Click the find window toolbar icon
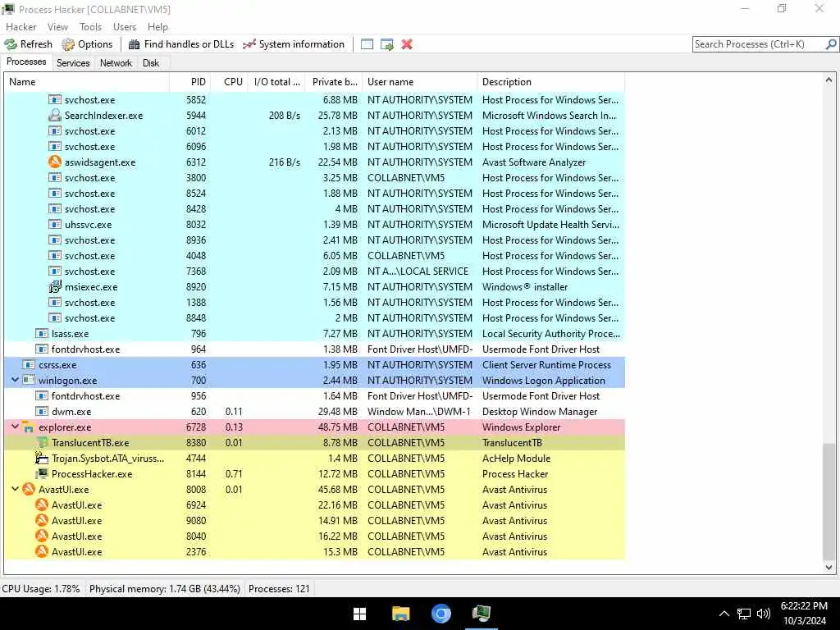 pos(367,44)
